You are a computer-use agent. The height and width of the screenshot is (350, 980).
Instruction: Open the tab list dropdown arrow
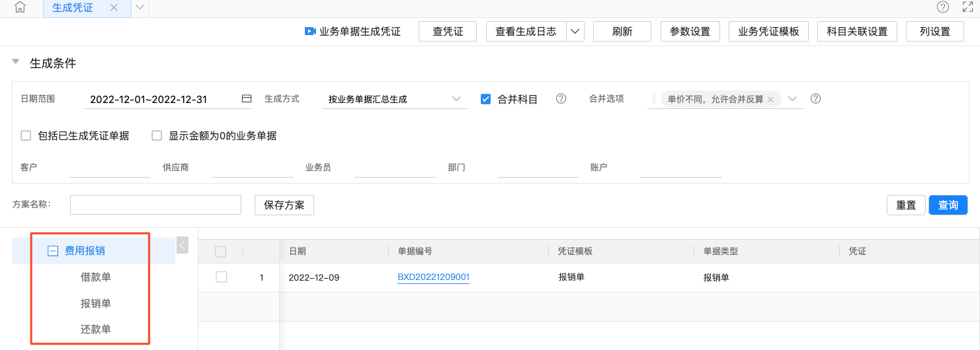[x=140, y=8]
